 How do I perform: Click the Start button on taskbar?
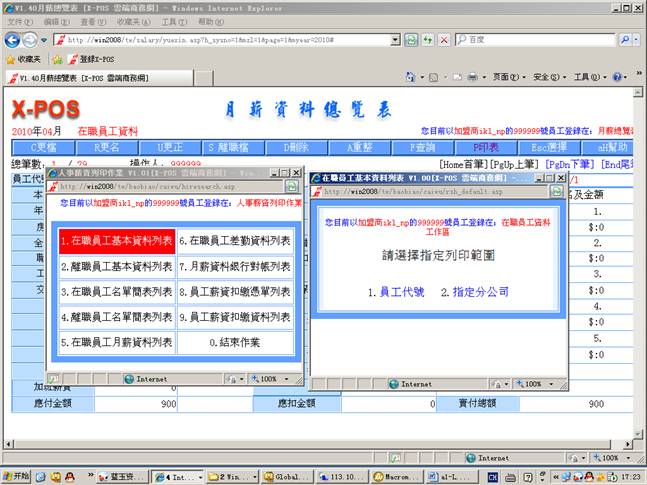click(17, 475)
